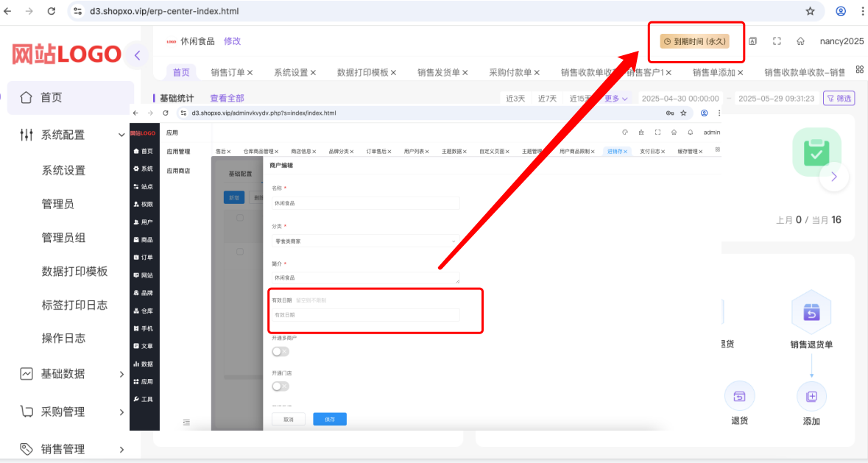
Task: Click the home icon in the outer header
Action: click(x=800, y=41)
